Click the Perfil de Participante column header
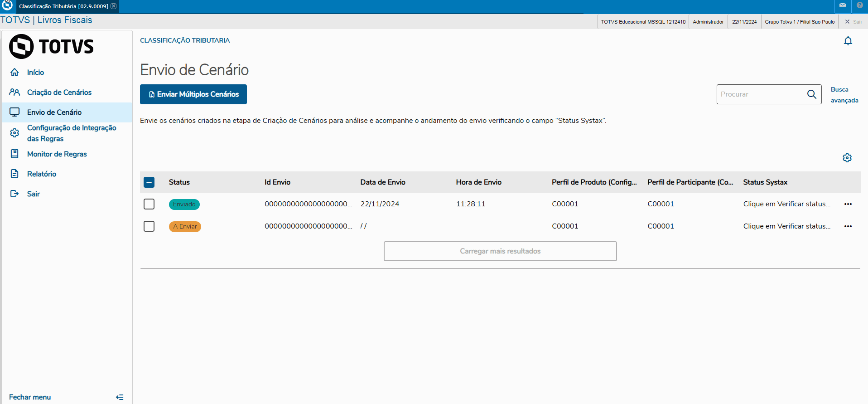Viewport: 868px width, 404px height. point(690,182)
